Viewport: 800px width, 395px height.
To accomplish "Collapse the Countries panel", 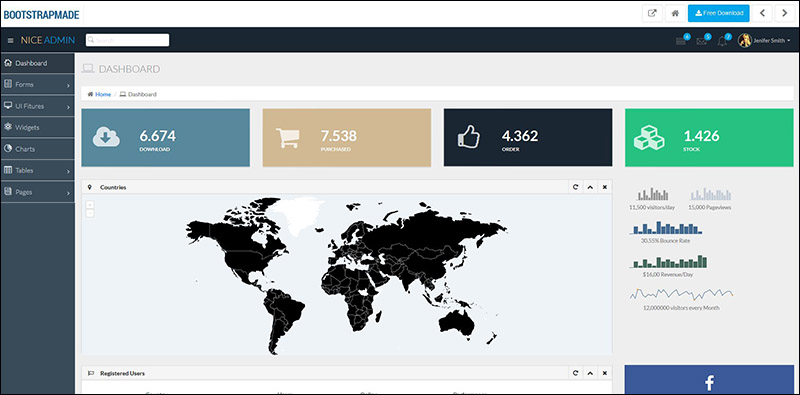I will coord(590,187).
